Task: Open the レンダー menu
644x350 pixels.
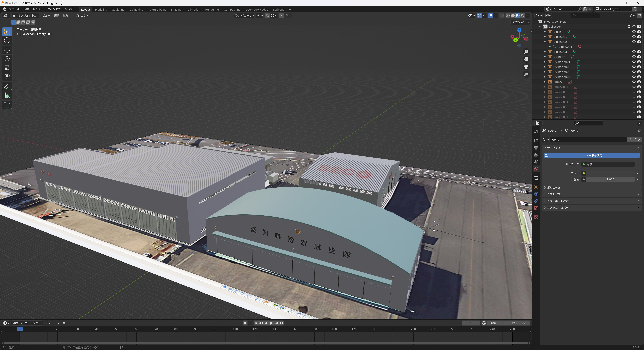Action: click(x=38, y=9)
